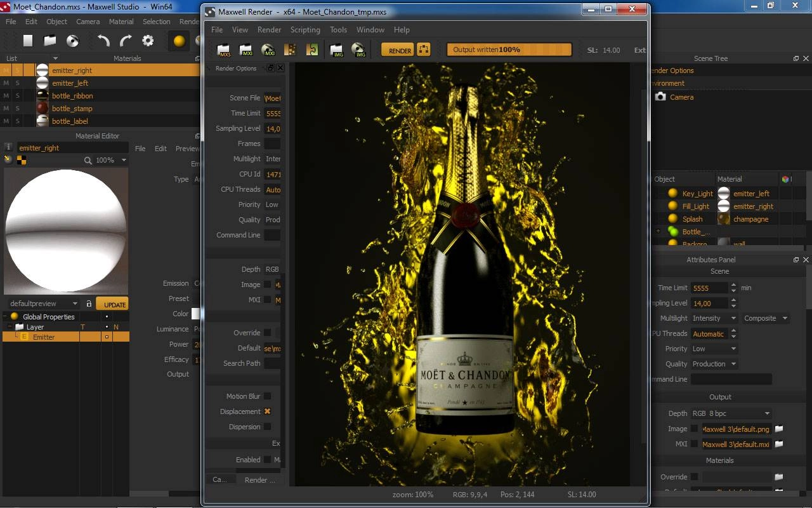This screenshot has width=812, height=508.
Task: Click checkered texture icon in Material Editor
Action: (22, 160)
